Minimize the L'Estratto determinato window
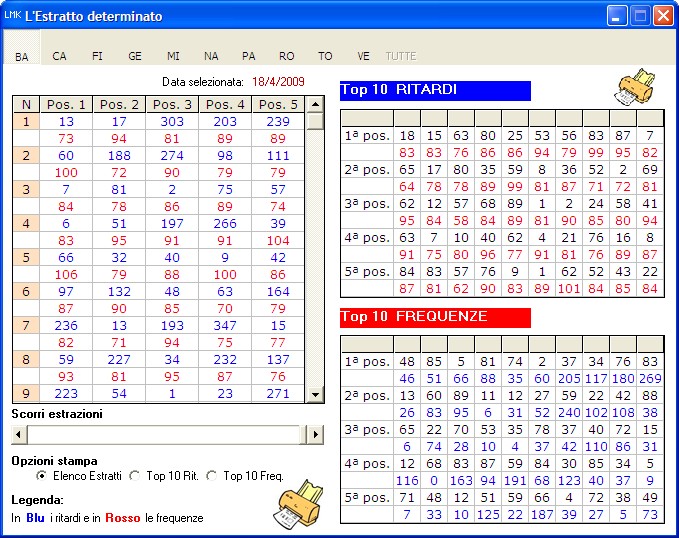 [617, 16]
